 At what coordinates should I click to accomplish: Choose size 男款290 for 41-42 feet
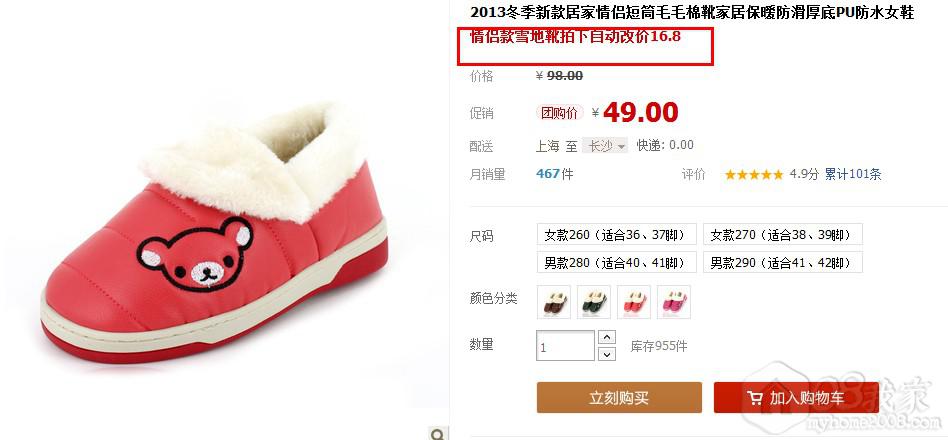pos(782,262)
